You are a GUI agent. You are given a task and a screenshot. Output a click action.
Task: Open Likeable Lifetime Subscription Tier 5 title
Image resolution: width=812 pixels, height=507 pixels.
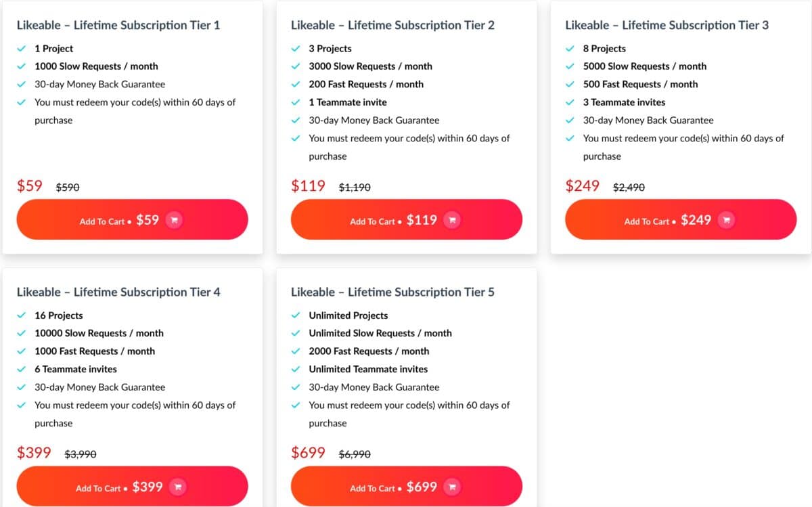(392, 292)
